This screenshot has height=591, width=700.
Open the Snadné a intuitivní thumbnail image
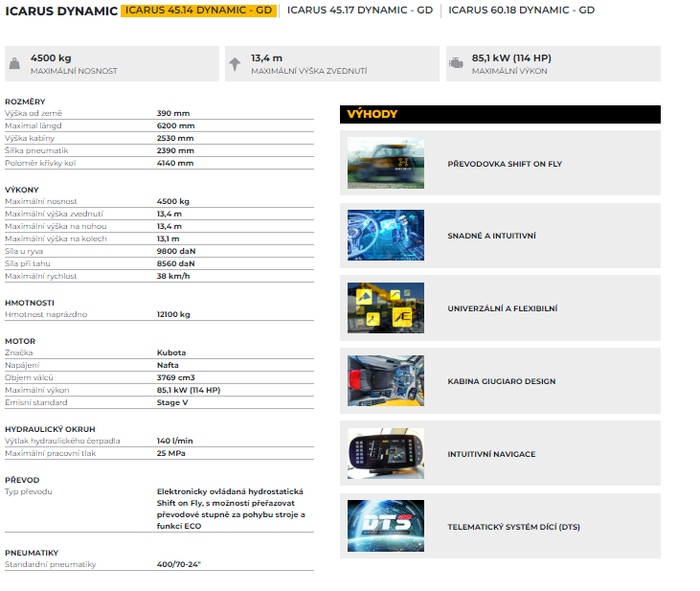pos(386,236)
